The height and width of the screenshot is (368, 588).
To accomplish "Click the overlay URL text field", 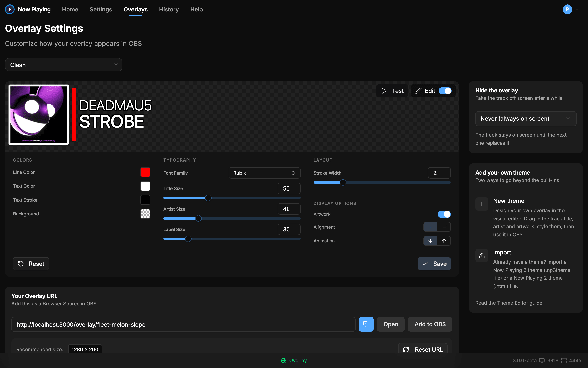I will [x=184, y=324].
